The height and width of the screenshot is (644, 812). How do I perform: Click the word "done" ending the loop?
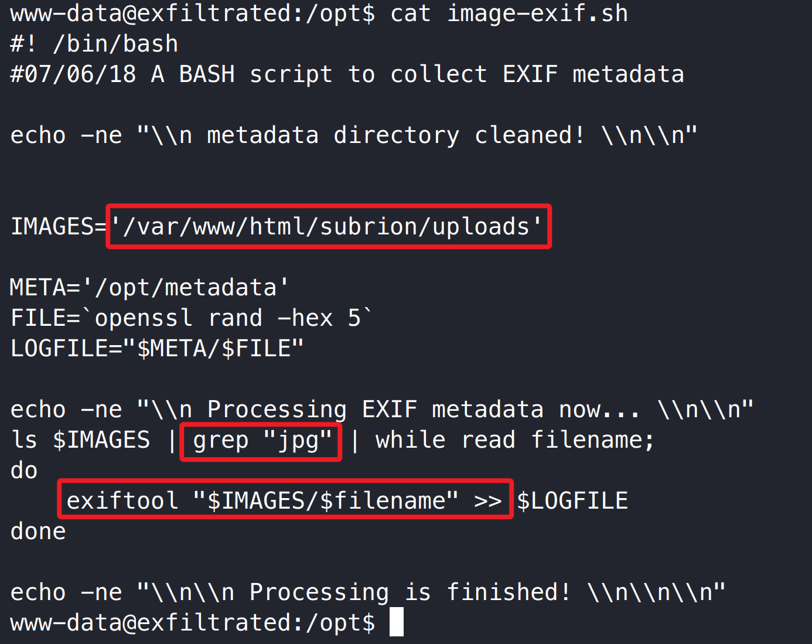(38, 531)
